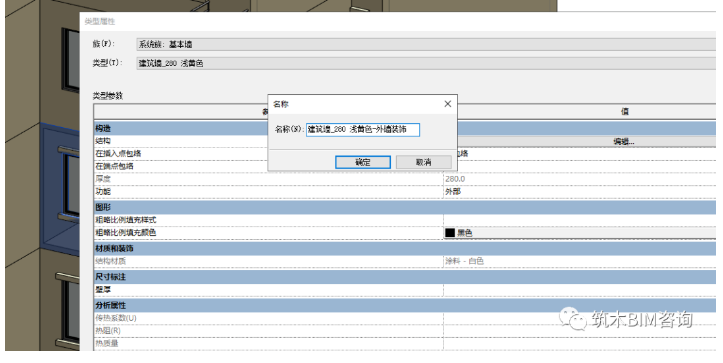723x363 pixels.
Task: Open the 类型(T) wall type dropdown
Action: point(426,63)
